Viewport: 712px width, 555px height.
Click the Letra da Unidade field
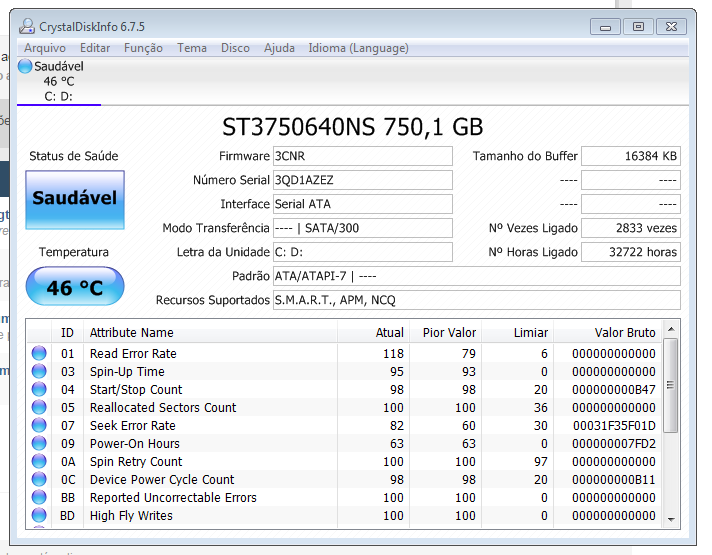362,252
